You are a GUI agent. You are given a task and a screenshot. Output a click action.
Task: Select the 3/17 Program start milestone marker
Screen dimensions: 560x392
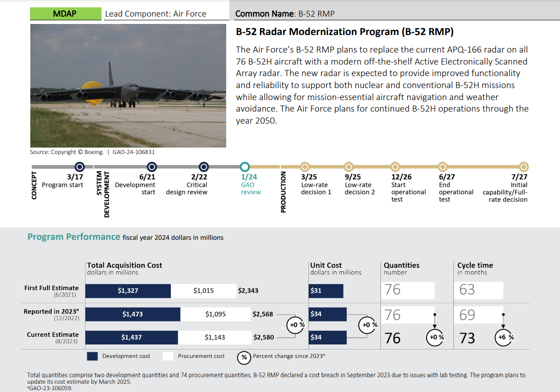coord(79,167)
